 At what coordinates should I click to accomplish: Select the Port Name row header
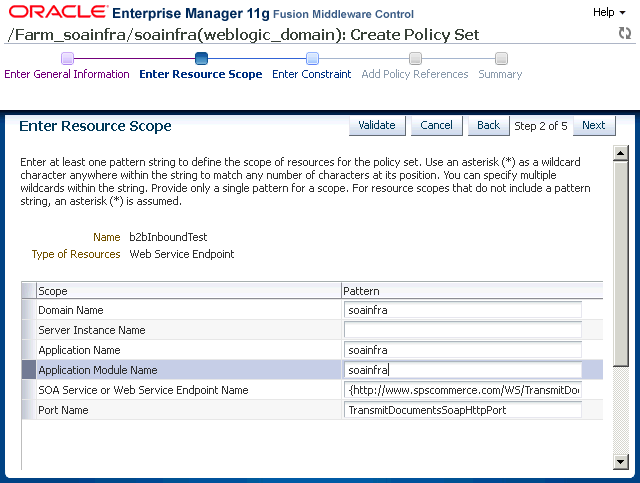(29, 410)
